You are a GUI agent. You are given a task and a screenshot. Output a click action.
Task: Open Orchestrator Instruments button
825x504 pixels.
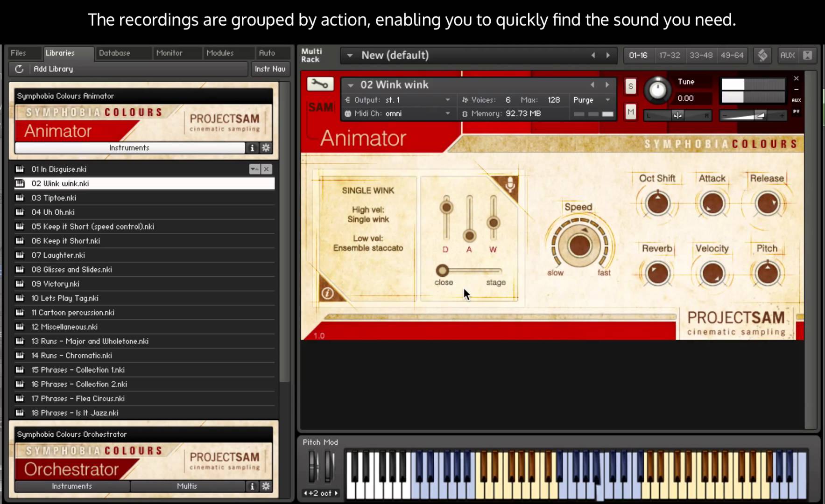click(72, 486)
